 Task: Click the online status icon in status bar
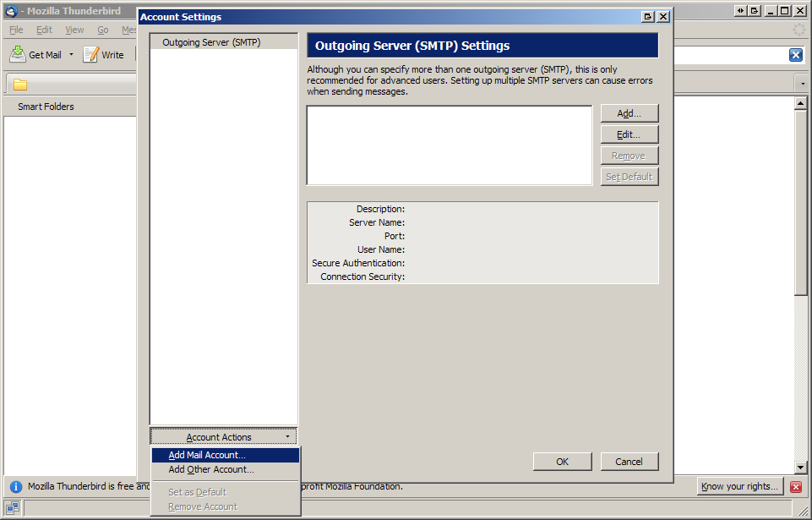[x=13, y=507]
